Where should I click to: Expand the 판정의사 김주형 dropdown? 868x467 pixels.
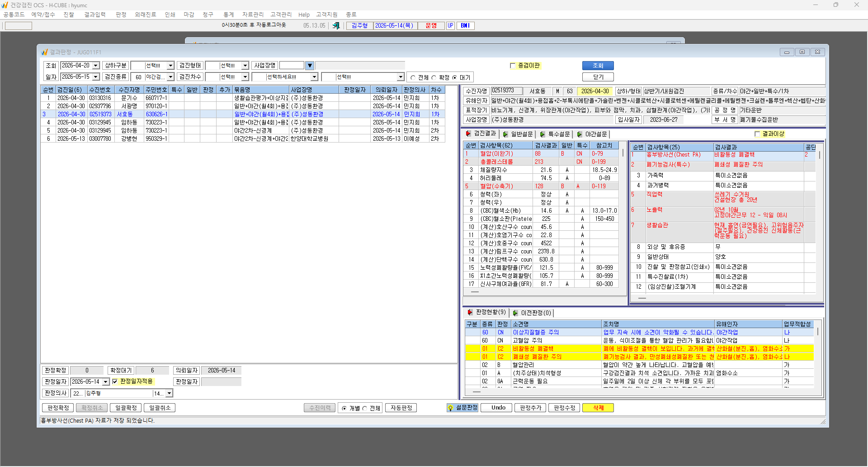(169, 394)
